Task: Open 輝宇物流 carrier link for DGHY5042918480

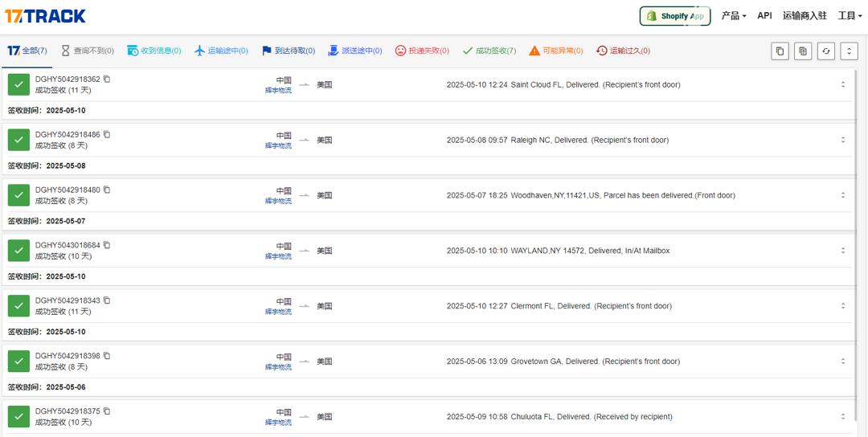Action: (278, 202)
